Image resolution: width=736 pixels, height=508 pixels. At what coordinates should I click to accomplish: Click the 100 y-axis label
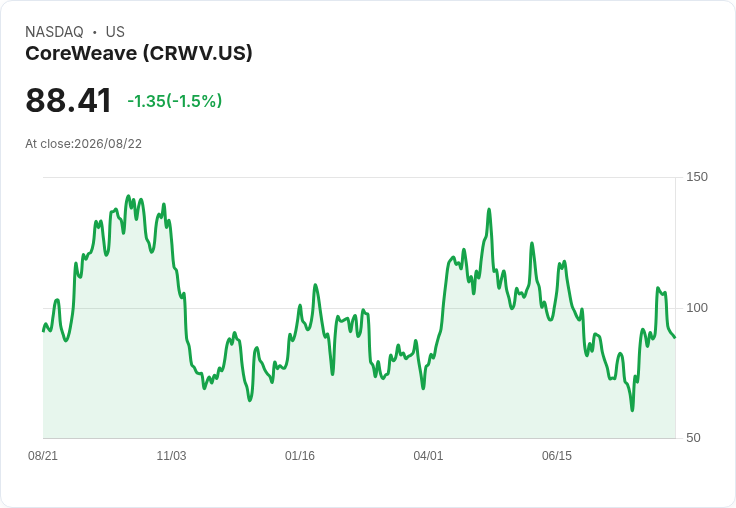(697, 308)
